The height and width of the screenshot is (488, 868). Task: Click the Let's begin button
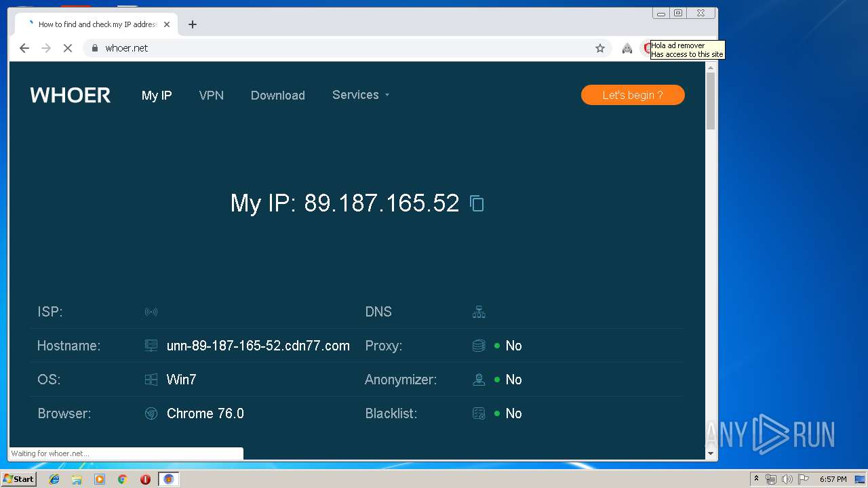point(633,95)
